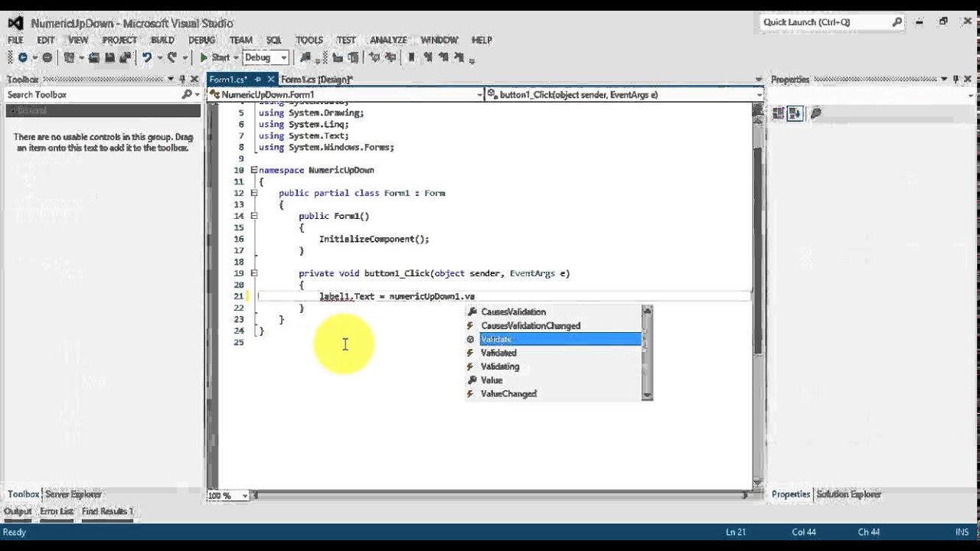Collapse the class Form1 code block

click(x=254, y=193)
